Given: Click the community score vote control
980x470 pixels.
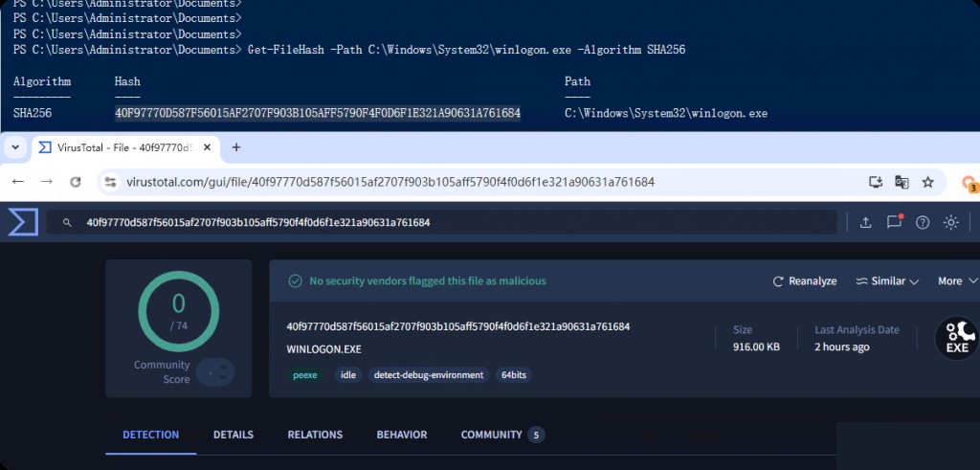Looking at the screenshot, I should click(x=215, y=372).
